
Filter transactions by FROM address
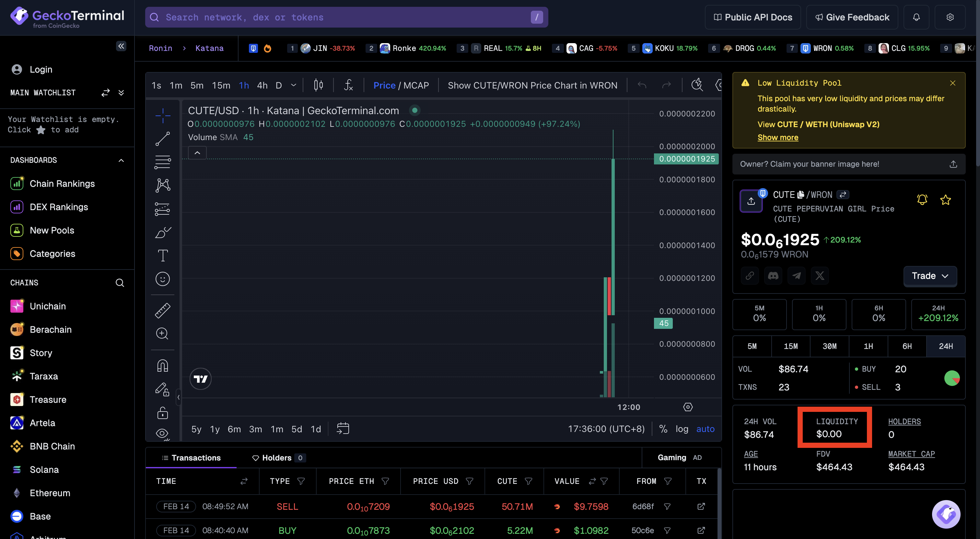coord(668,481)
